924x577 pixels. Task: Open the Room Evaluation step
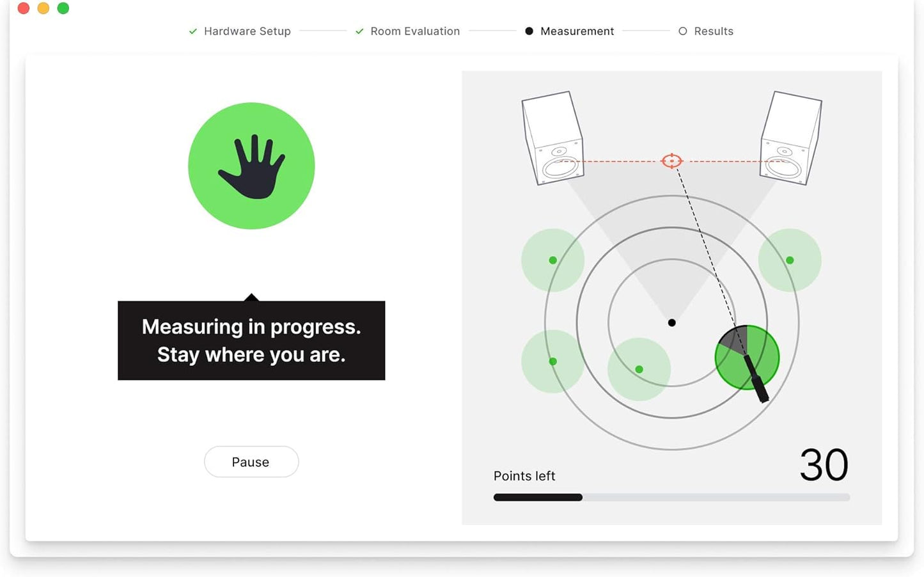point(414,31)
